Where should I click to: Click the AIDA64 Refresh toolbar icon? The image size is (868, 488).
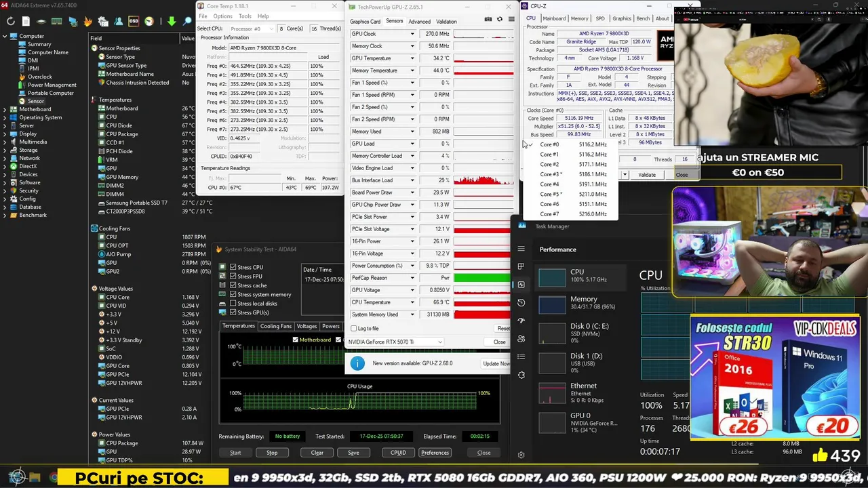(11, 21)
